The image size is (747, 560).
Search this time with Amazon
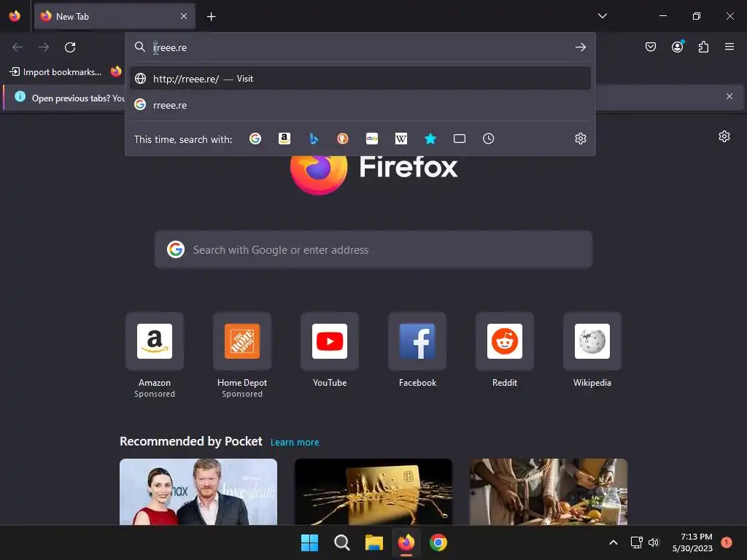coord(285,139)
